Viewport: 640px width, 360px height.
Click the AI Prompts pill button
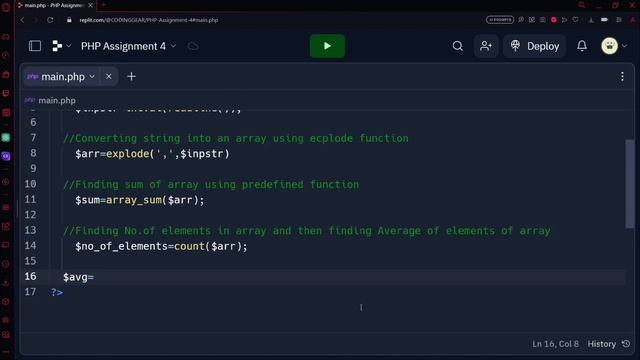tap(500, 20)
